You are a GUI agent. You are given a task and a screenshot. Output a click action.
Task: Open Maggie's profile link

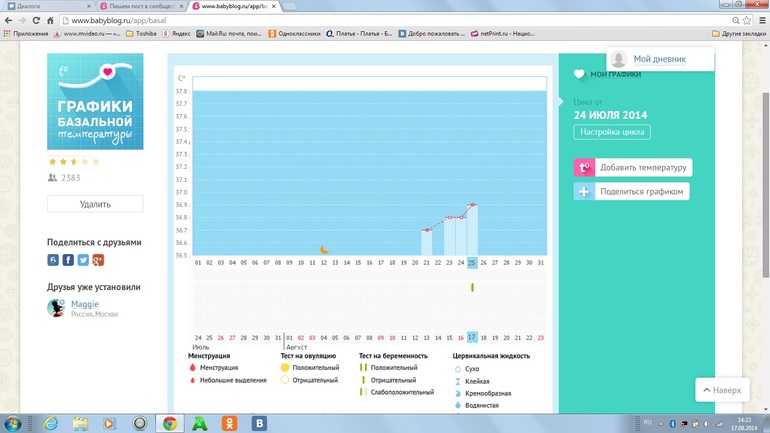tap(85, 304)
